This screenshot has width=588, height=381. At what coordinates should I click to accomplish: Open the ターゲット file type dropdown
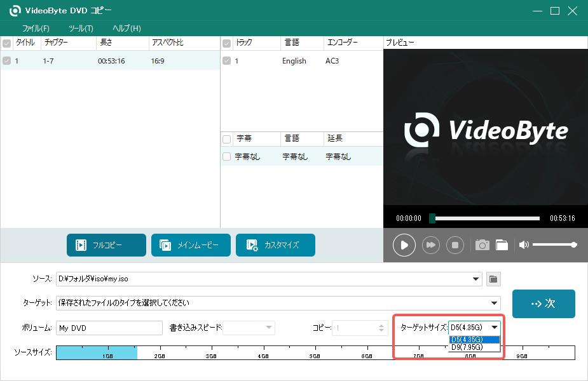495,303
